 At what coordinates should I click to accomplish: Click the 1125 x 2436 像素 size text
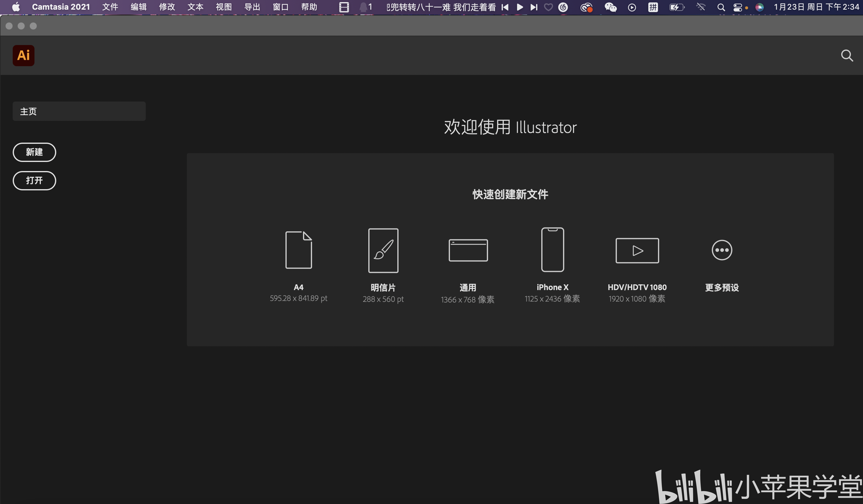pyautogui.click(x=552, y=299)
